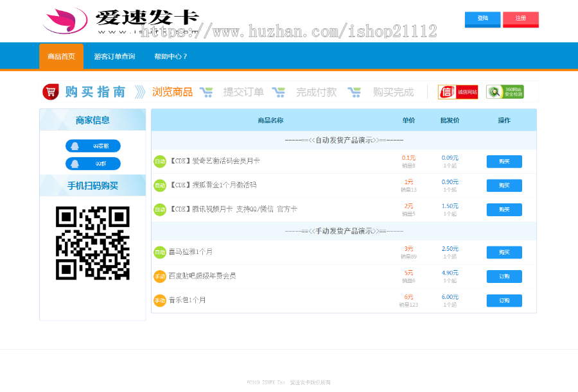Click 自动 badge beside 搜狐黄金1个月激活码
Image resolution: width=578 pixels, height=392 pixels.
(x=160, y=185)
